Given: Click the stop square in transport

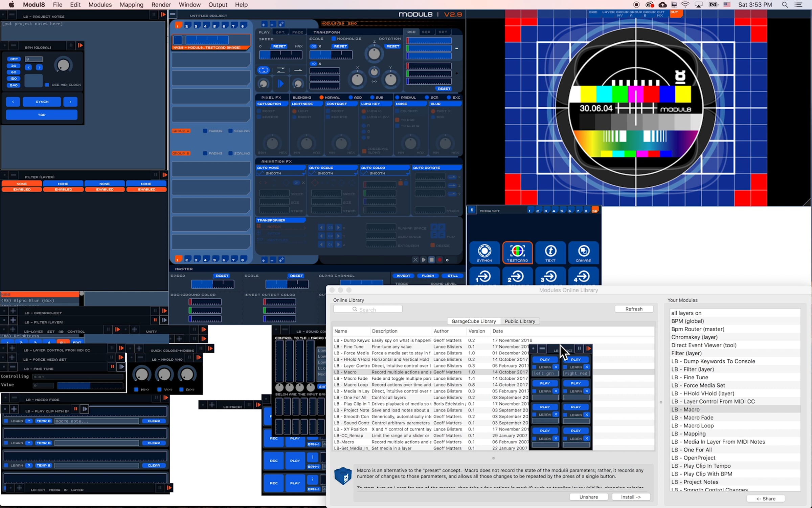Looking at the screenshot, I should coord(431,260).
